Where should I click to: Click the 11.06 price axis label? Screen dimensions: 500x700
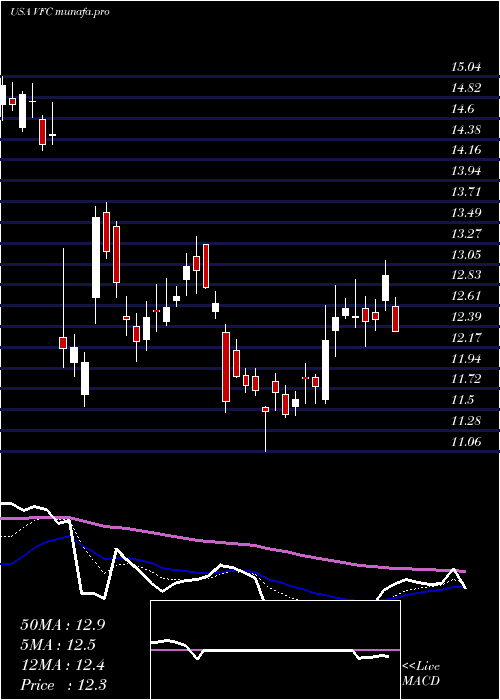[466, 442]
